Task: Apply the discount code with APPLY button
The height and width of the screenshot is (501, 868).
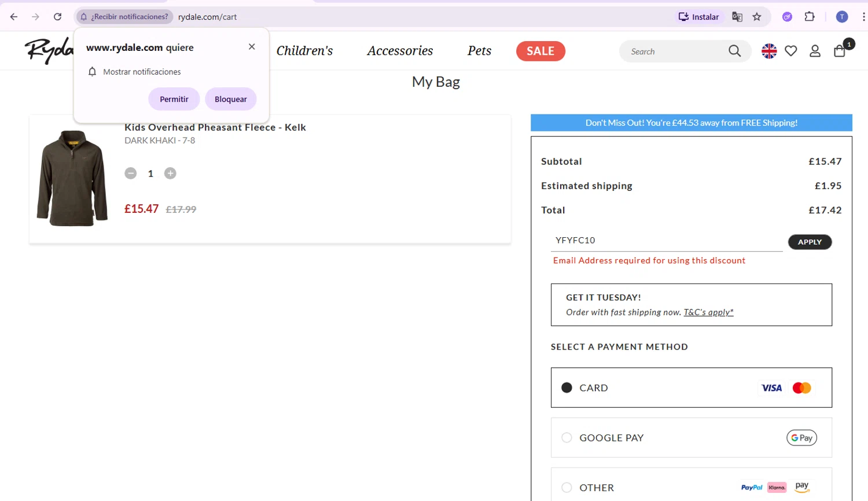Action: click(x=810, y=242)
